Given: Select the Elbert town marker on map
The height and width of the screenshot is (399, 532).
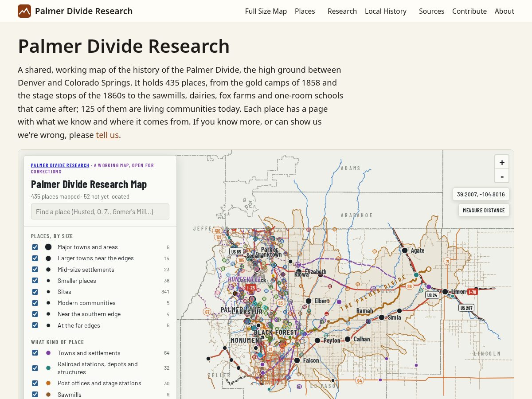Looking at the screenshot, I should [x=309, y=301].
